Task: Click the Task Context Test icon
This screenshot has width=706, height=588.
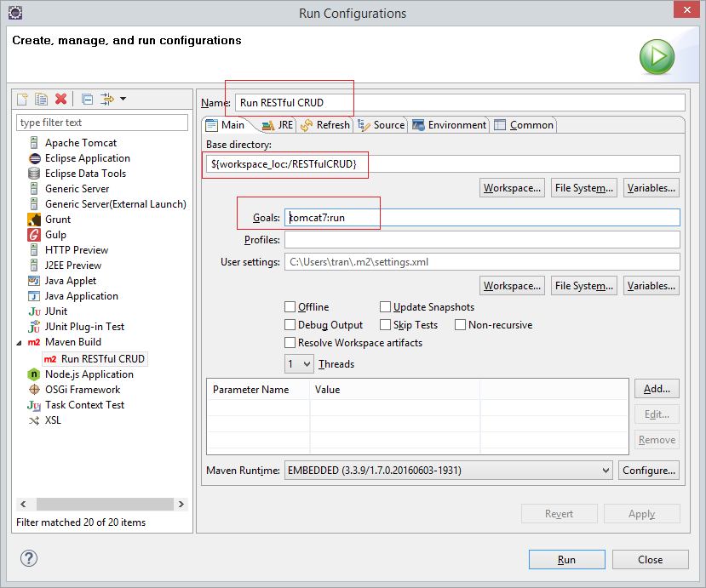Action: (34, 405)
